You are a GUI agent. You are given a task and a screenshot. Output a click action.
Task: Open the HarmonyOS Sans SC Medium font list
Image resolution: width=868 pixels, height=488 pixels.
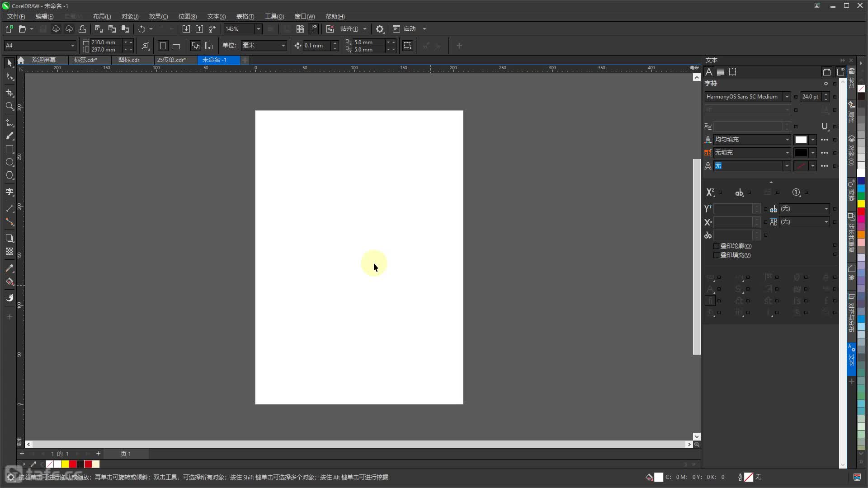(x=787, y=97)
